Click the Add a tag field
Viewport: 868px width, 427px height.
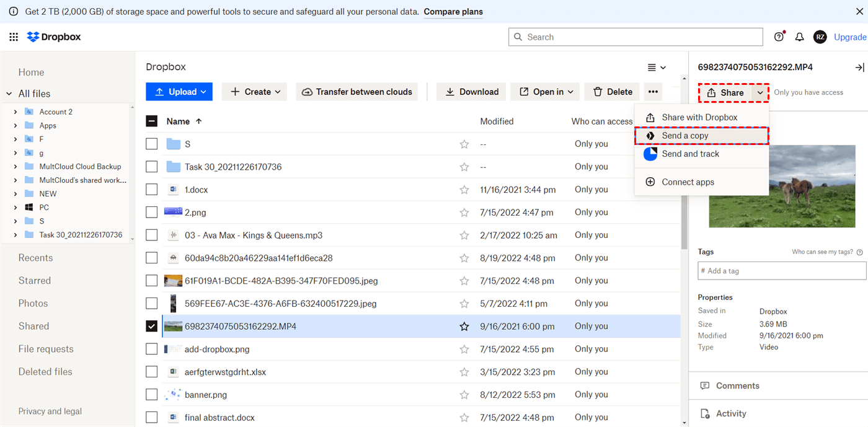coord(781,271)
